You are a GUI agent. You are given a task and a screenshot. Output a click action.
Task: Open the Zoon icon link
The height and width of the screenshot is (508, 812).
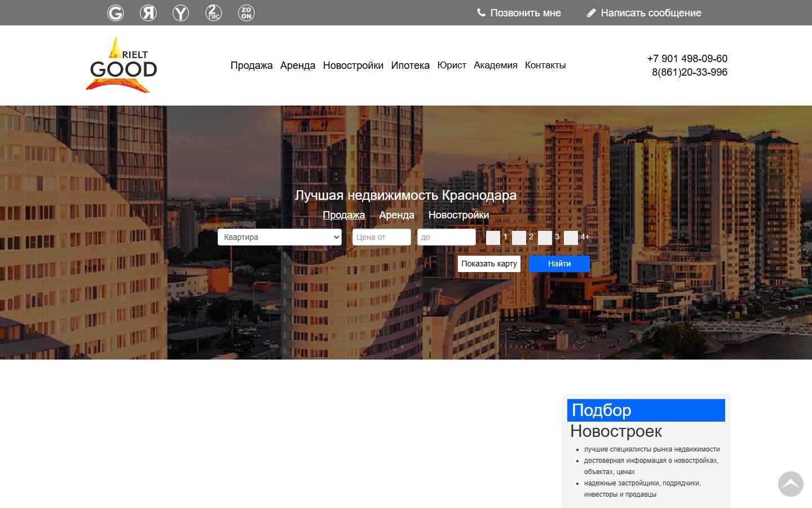pos(246,13)
